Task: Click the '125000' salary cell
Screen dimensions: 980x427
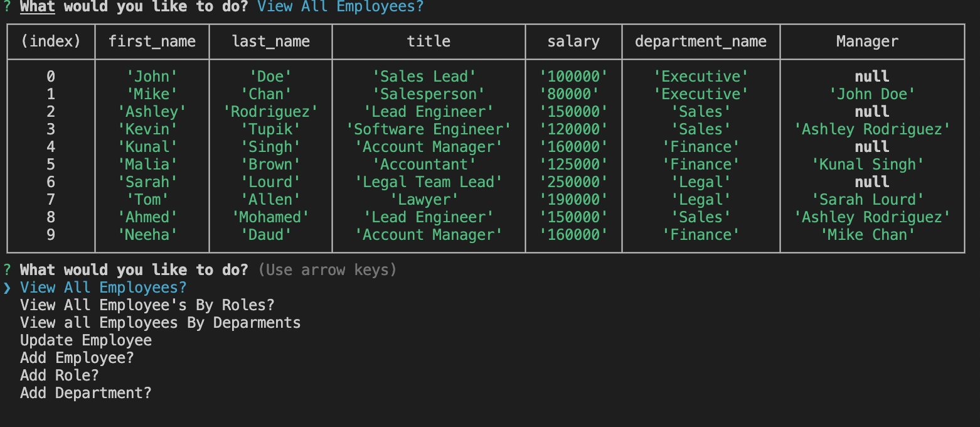Action: 573,165
